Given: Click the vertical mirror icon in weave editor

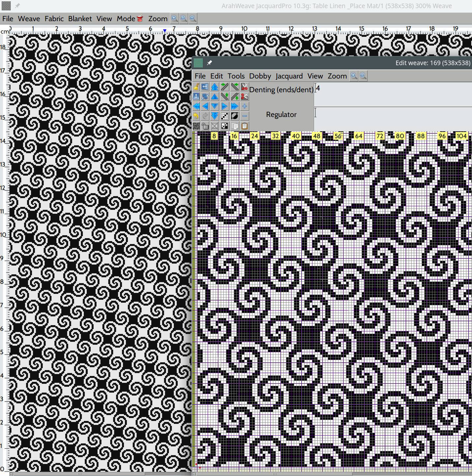Looking at the screenshot, I should click(x=196, y=97).
